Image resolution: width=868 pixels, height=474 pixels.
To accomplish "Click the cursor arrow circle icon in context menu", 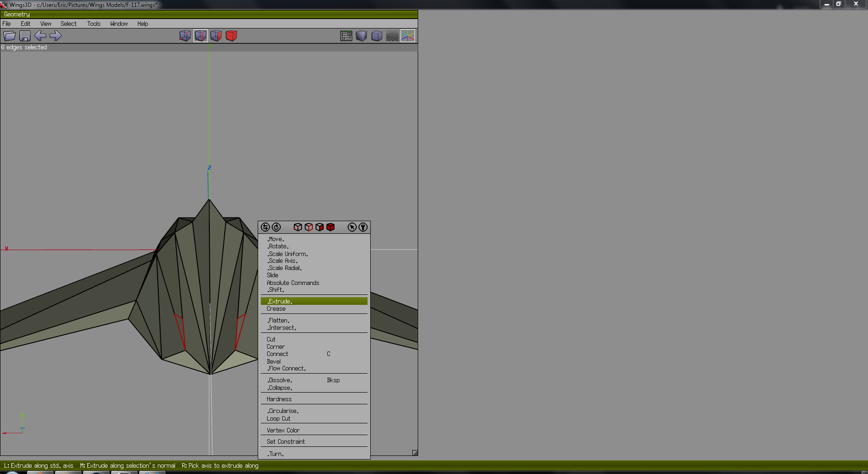I will pyautogui.click(x=352, y=227).
